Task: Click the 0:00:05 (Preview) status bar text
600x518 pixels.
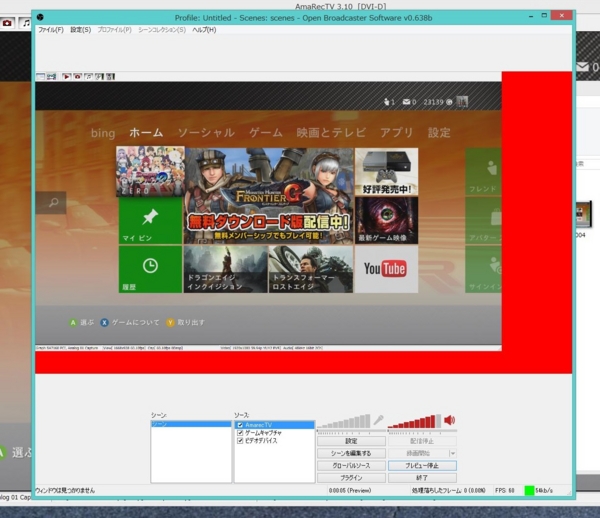Action: click(x=350, y=490)
